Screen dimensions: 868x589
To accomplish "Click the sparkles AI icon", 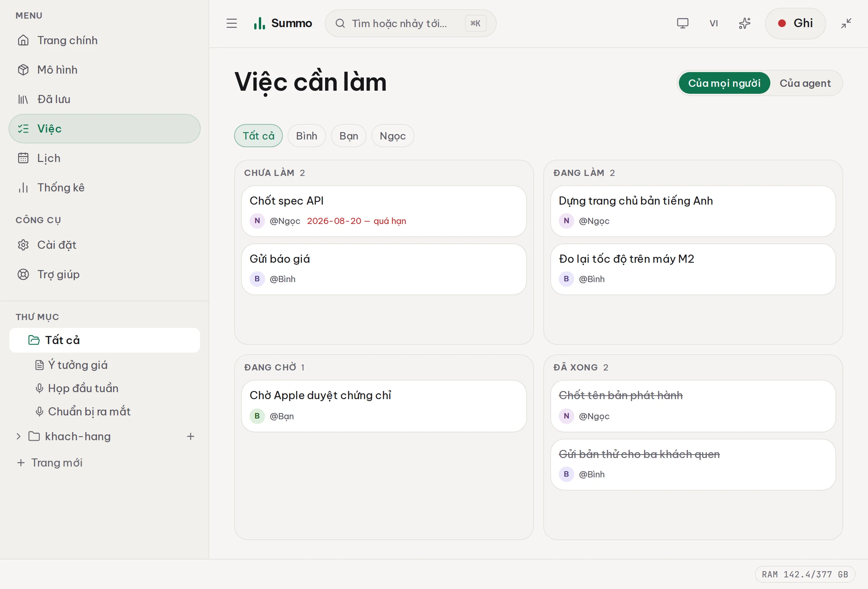I will coord(744,23).
